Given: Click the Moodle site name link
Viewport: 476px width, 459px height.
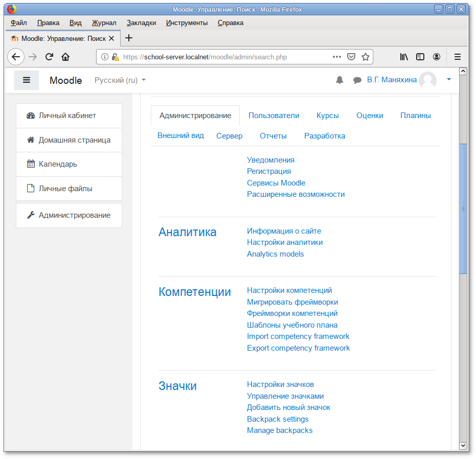Looking at the screenshot, I should 66,80.
